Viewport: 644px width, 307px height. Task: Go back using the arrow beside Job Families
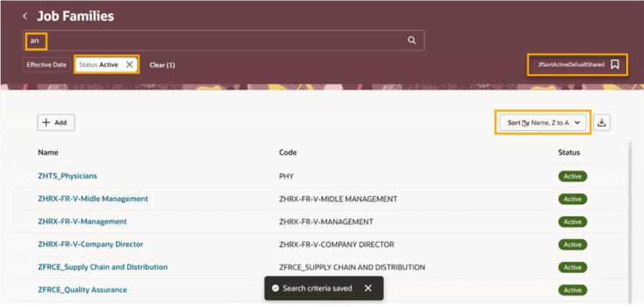point(25,16)
